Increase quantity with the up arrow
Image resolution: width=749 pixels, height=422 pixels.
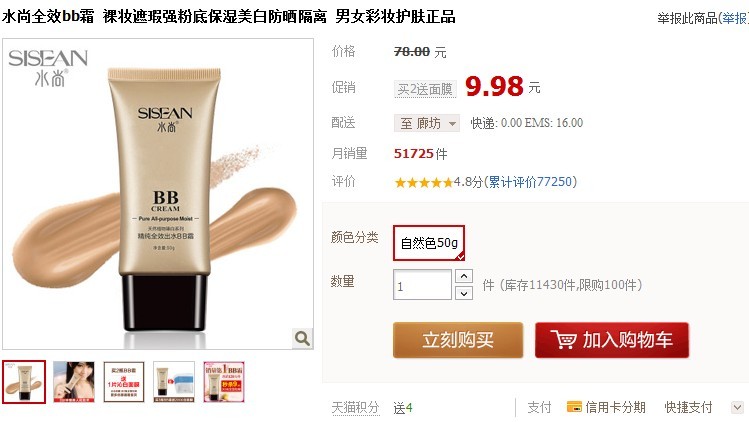pos(464,276)
